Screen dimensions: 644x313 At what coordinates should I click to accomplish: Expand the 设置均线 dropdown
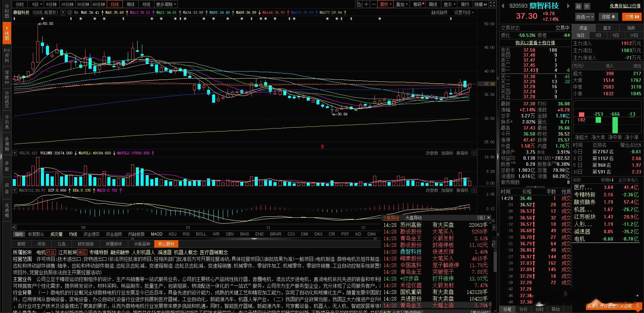click(x=464, y=12)
